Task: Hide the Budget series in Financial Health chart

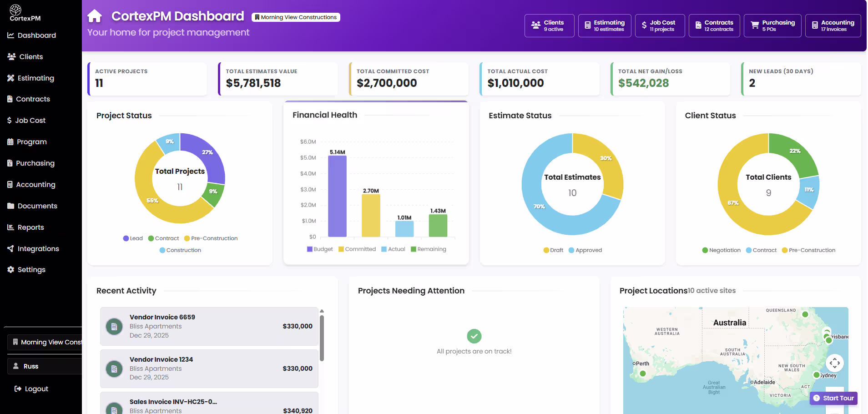Action: (x=320, y=249)
